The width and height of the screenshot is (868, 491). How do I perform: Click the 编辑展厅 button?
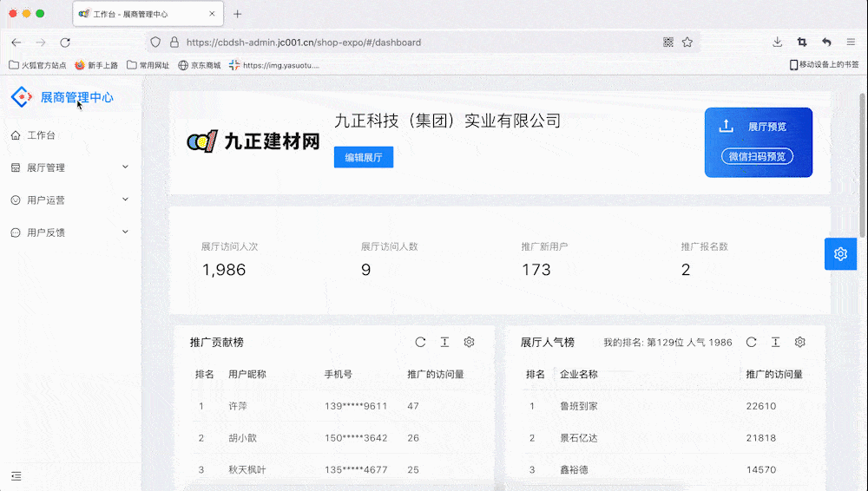click(363, 157)
